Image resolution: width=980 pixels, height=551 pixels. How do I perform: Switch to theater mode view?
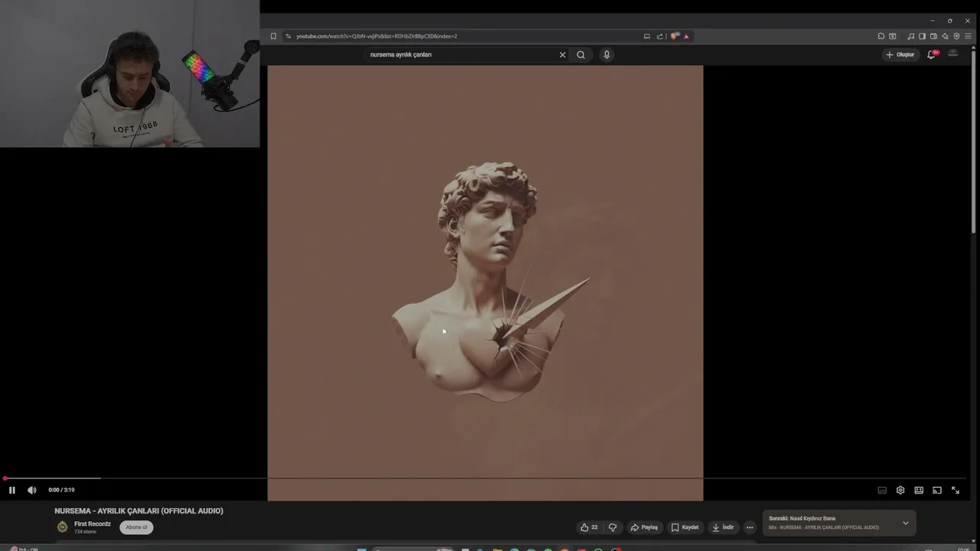tap(919, 490)
